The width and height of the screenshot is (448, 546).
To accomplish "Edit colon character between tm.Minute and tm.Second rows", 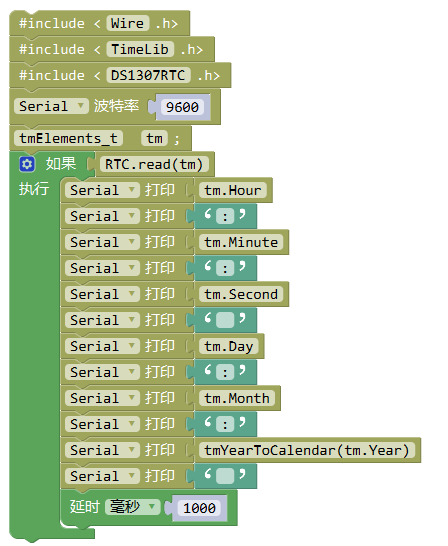I will [225, 268].
